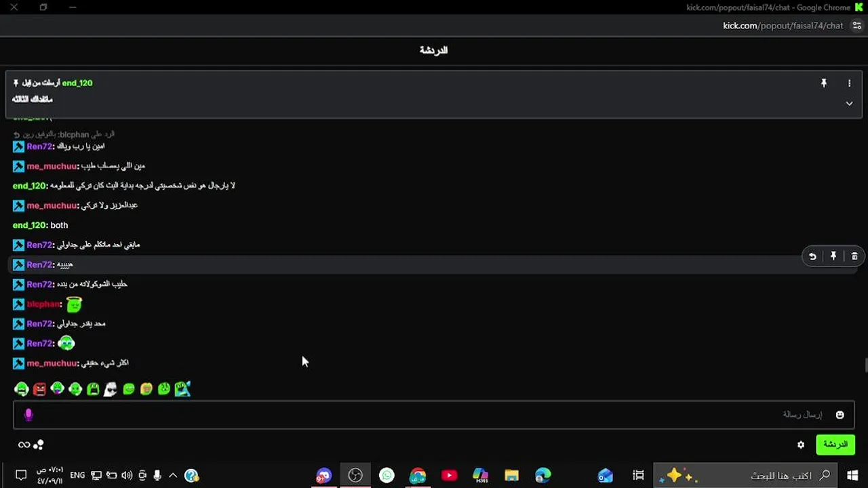Click moderator badge beside Ren72's first message
868x488 pixels.
click(x=18, y=146)
